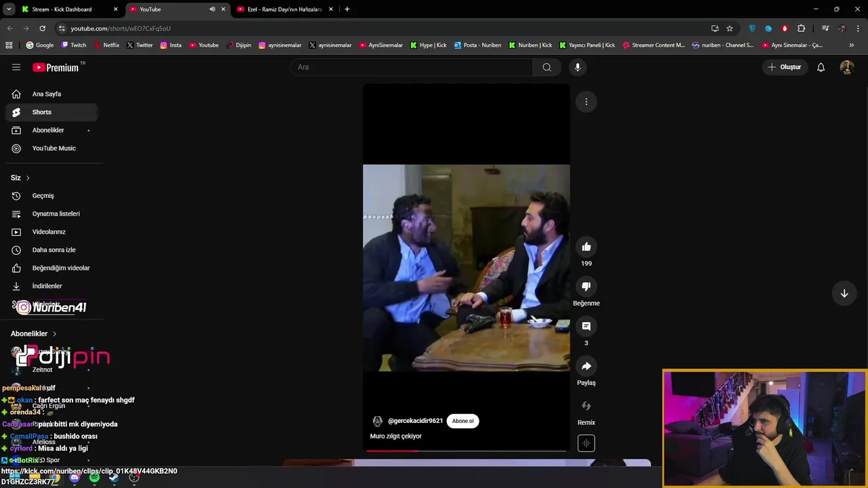The height and width of the screenshot is (488, 868).
Task: Expand the Siz section chevron
Action: coord(28,178)
